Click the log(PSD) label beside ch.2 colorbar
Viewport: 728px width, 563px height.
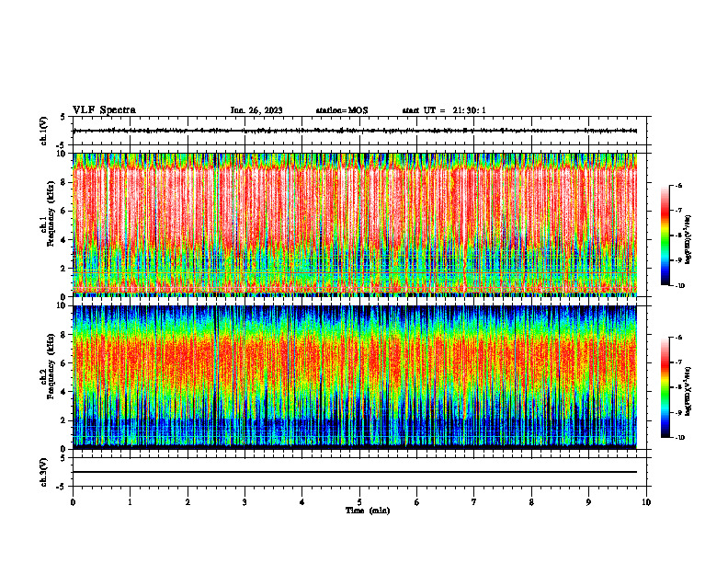(x=688, y=391)
